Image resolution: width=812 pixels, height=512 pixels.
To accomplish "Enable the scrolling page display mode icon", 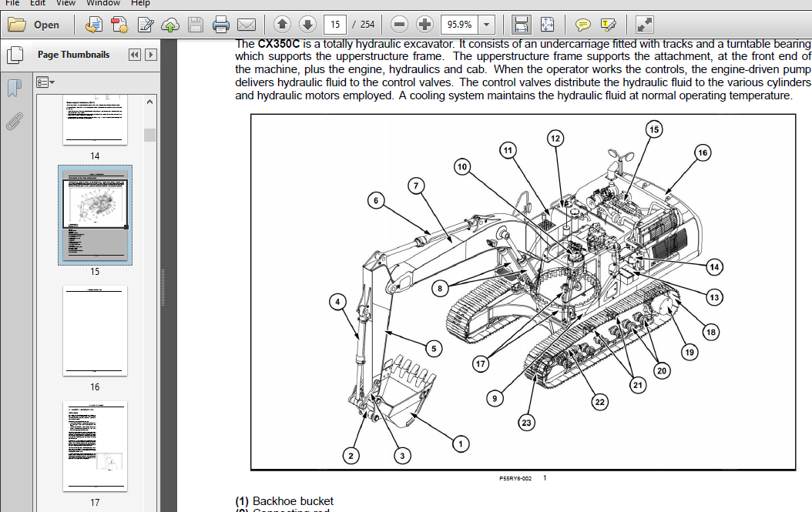I will pyautogui.click(x=521, y=25).
